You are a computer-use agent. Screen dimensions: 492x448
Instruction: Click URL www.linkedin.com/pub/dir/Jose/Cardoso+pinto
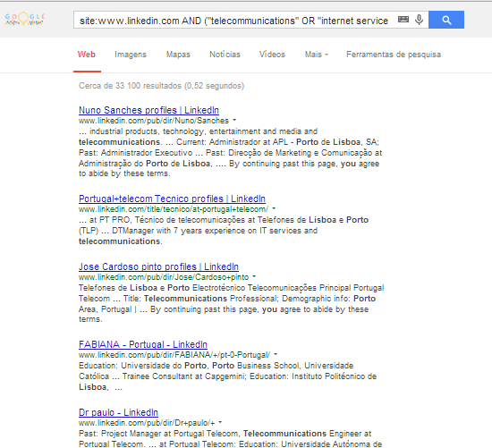(164, 277)
